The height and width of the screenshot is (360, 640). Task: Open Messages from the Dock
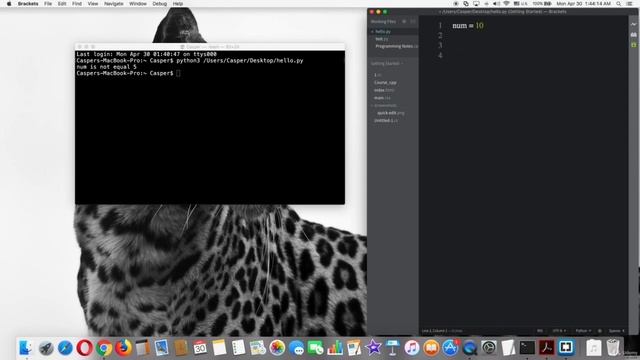click(x=297, y=348)
